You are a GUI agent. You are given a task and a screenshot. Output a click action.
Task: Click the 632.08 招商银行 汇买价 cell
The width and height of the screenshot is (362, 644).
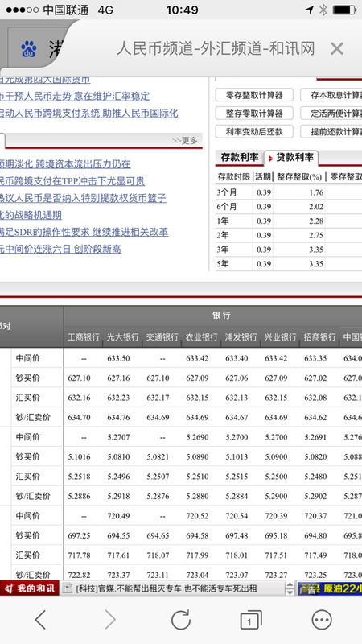(315, 398)
